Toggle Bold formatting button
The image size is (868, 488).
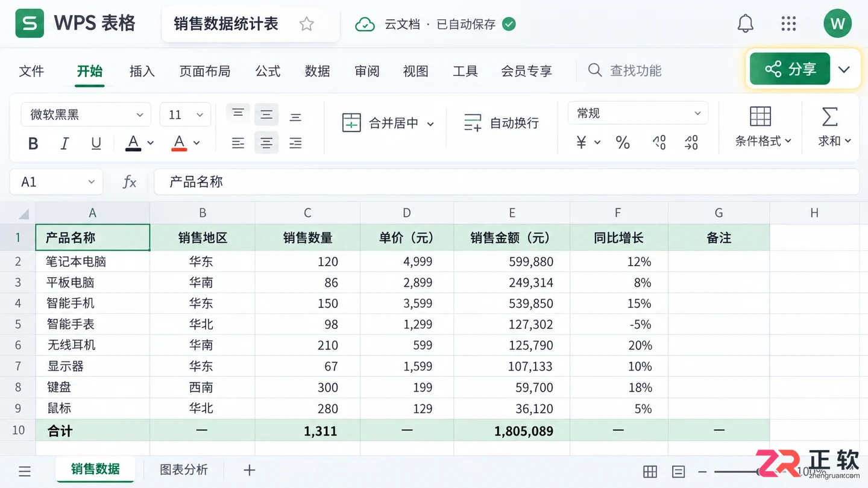[x=33, y=143]
